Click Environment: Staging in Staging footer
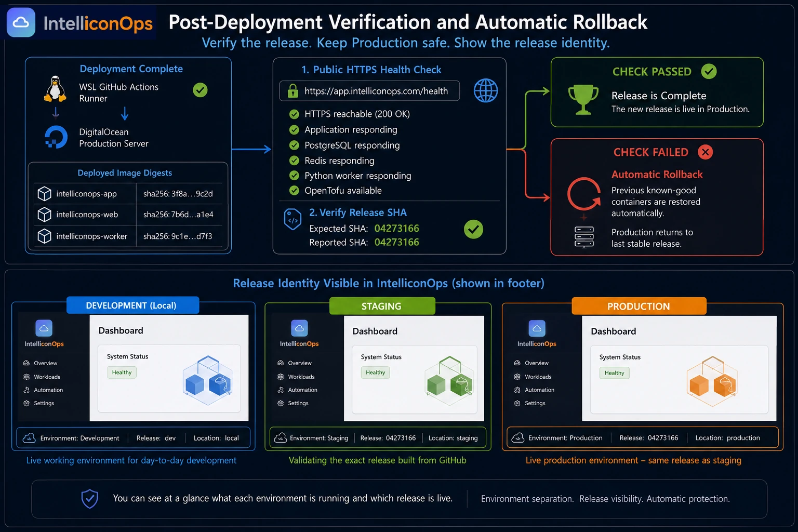 tap(319, 438)
